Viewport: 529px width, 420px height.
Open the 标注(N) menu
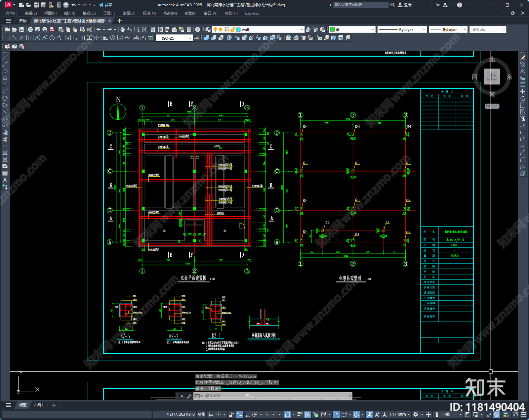(x=149, y=13)
